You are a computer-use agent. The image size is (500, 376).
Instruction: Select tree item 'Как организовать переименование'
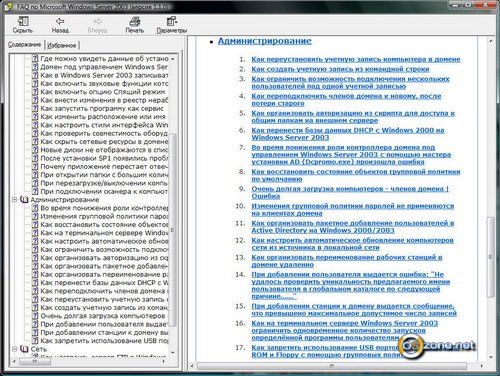coord(104,274)
